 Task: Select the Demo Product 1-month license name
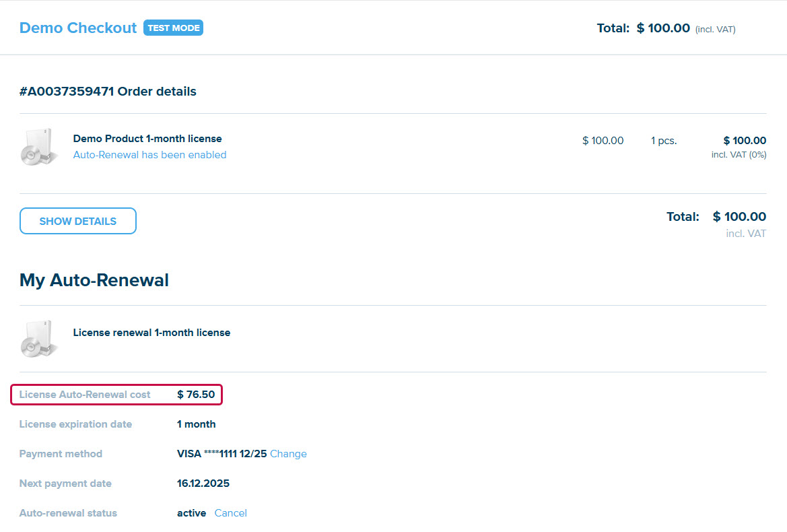tap(147, 139)
